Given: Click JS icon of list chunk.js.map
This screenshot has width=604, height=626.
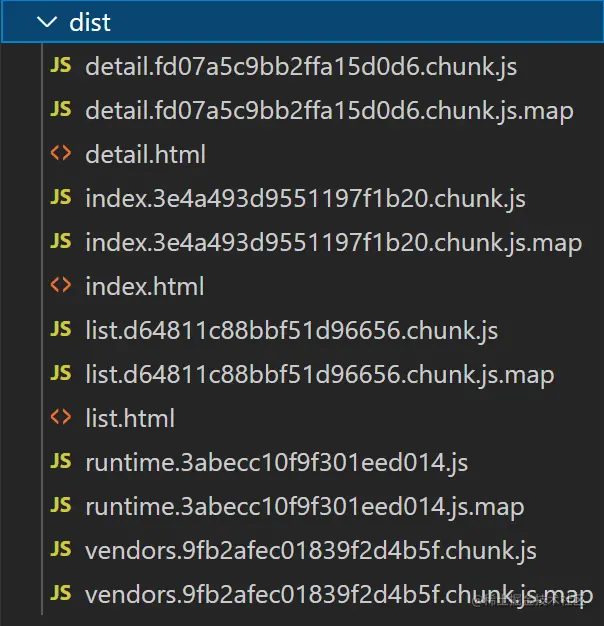Looking at the screenshot, I should tap(61, 373).
